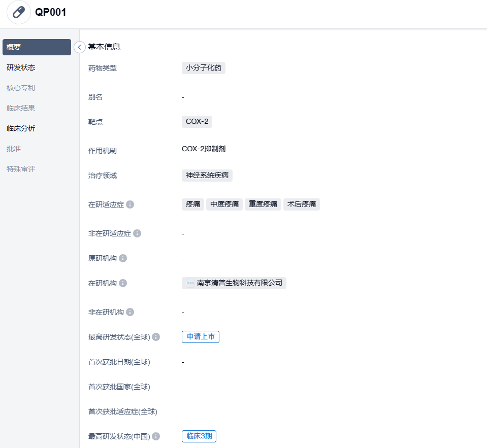Viewport: 487px width, 448px height.
Task: Click the 神经系统疾病 therapeutic area tag
Action: pyautogui.click(x=207, y=176)
